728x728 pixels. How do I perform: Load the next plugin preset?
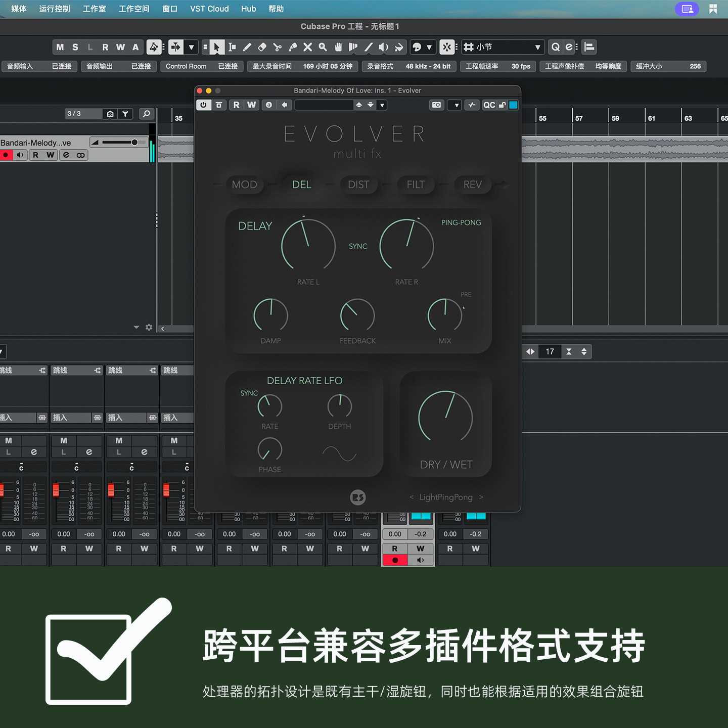coord(371,105)
